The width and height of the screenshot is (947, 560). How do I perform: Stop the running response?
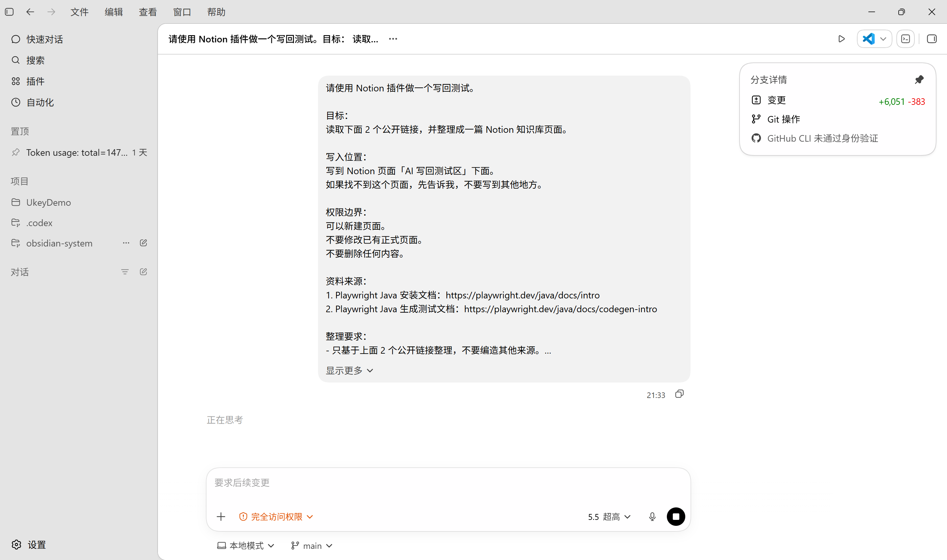click(676, 517)
